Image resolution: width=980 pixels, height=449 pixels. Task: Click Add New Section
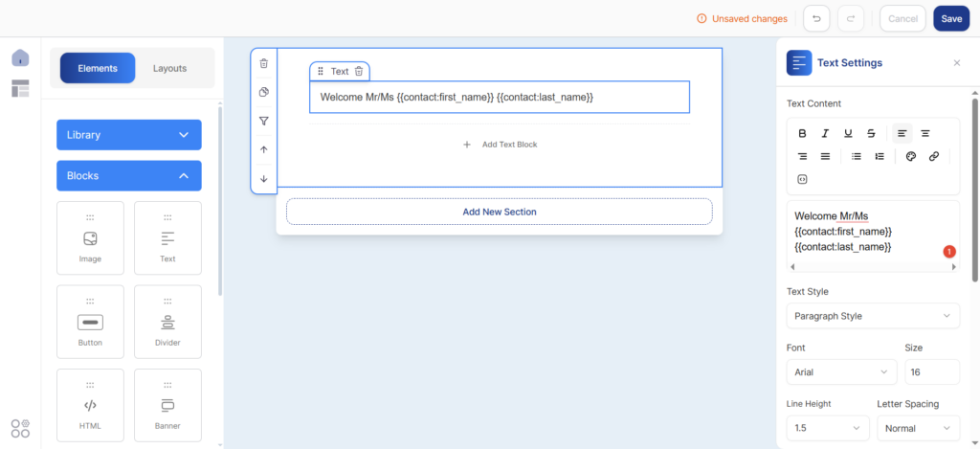pos(500,212)
